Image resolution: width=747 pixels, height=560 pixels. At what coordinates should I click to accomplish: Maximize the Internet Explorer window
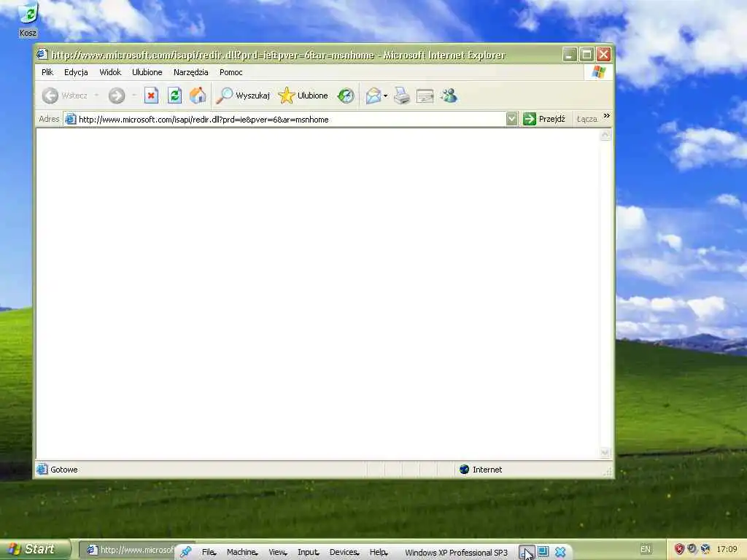point(587,55)
